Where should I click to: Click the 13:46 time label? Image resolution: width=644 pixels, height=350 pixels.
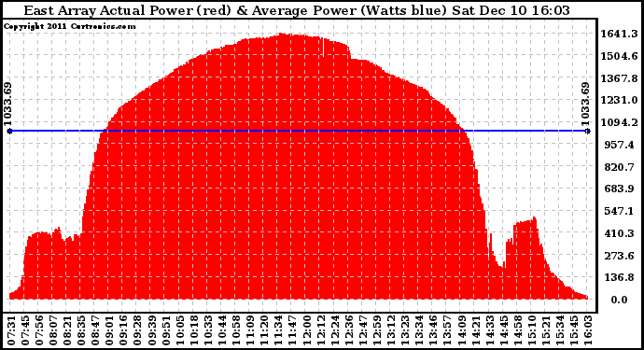coord(433,330)
